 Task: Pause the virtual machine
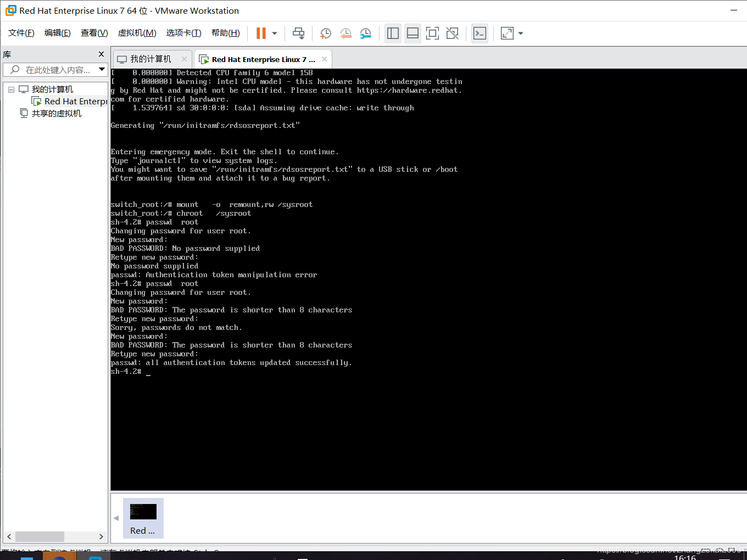261,33
